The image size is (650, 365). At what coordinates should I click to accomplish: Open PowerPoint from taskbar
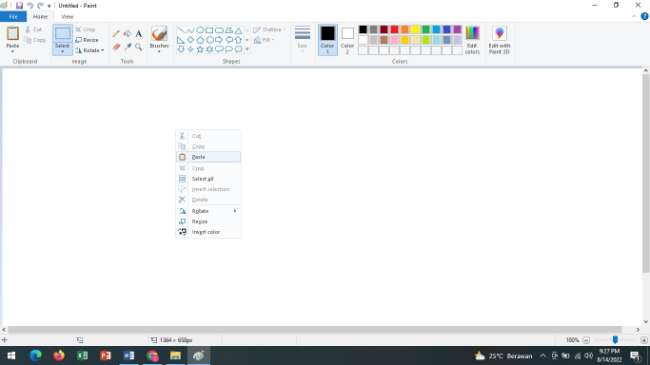click(105, 355)
